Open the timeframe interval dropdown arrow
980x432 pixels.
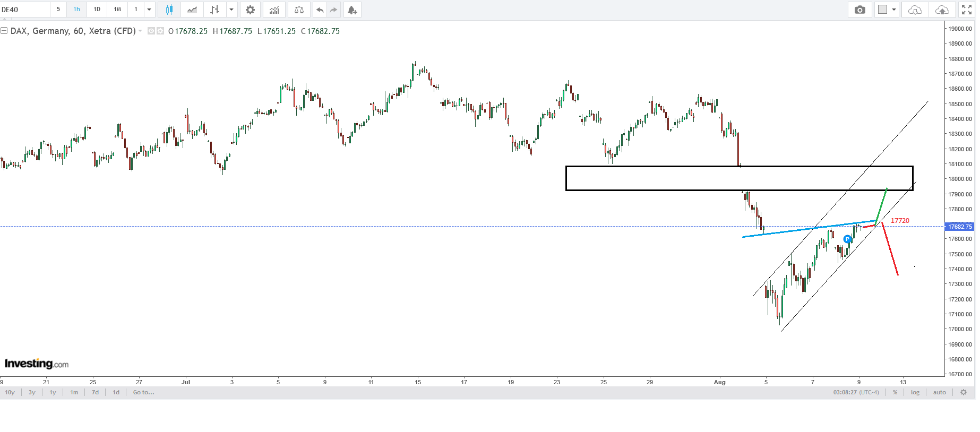click(x=149, y=10)
